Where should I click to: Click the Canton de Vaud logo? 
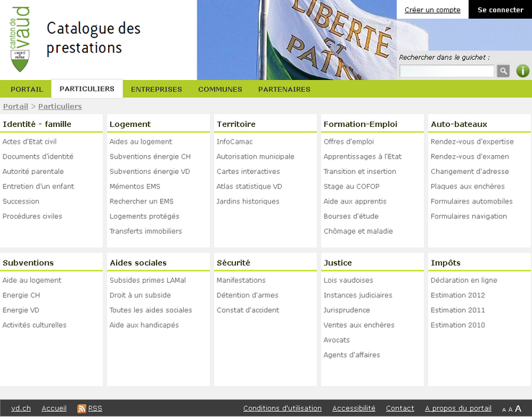click(21, 40)
